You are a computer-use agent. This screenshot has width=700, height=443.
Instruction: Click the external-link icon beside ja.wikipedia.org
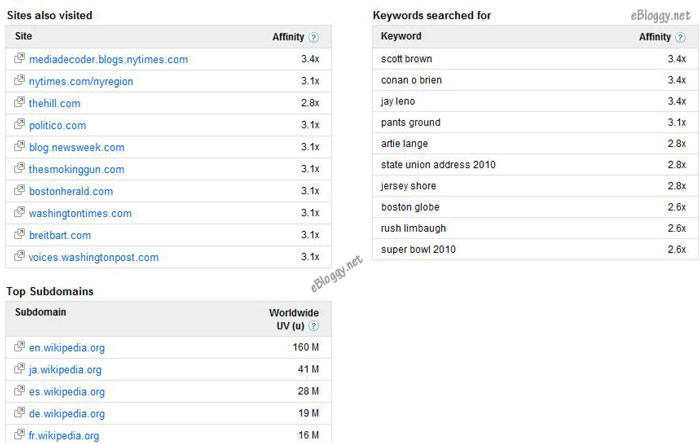pos(19,368)
